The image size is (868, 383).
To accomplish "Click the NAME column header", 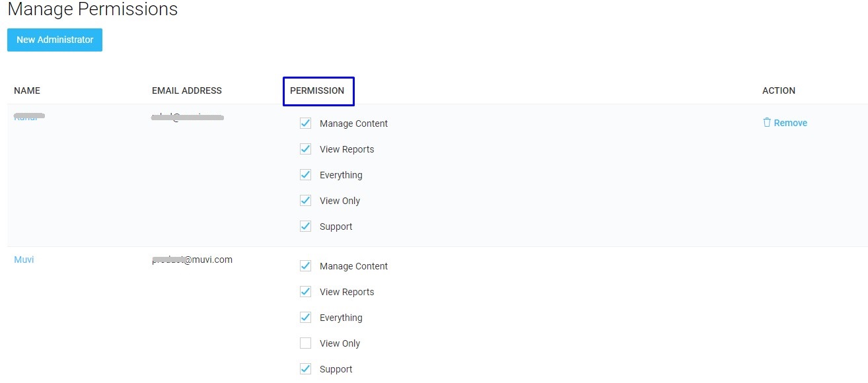I will click(27, 90).
